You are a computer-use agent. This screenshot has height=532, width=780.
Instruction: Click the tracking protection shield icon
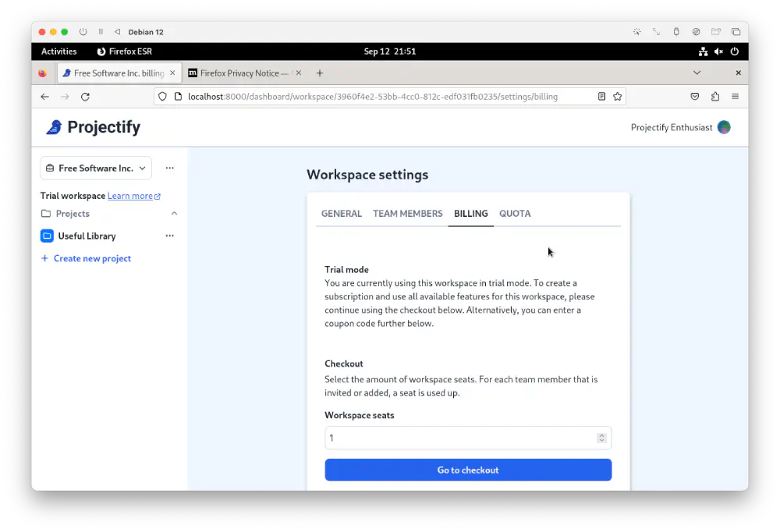162,97
